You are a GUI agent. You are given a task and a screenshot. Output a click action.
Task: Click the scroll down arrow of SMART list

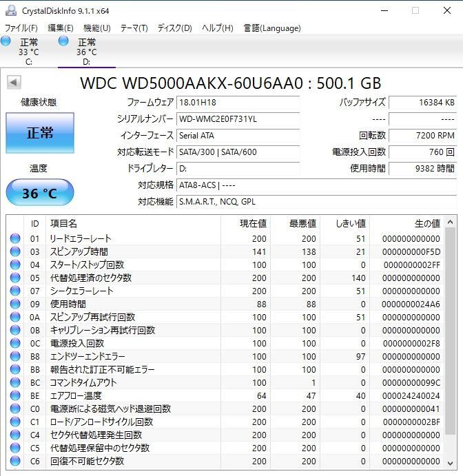click(x=450, y=463)
